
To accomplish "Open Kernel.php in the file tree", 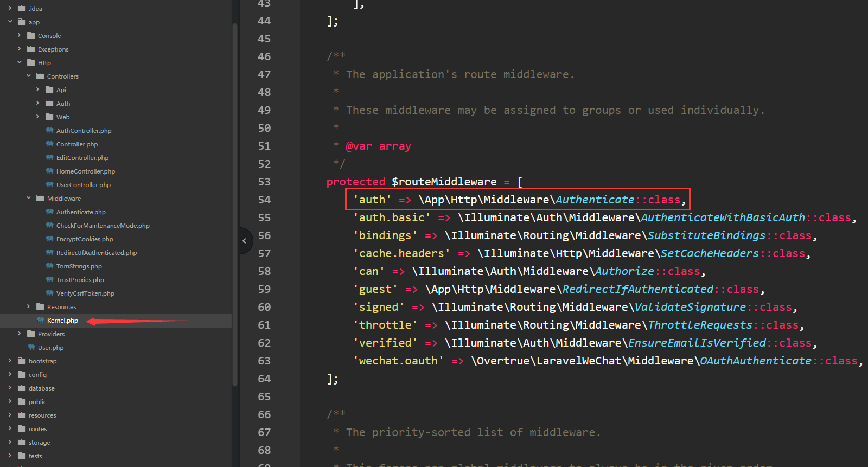I will tap(62, 321).
